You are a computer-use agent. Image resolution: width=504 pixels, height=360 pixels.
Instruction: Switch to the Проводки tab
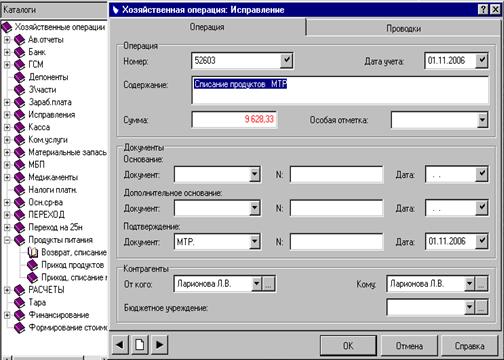tap(403, 28)
